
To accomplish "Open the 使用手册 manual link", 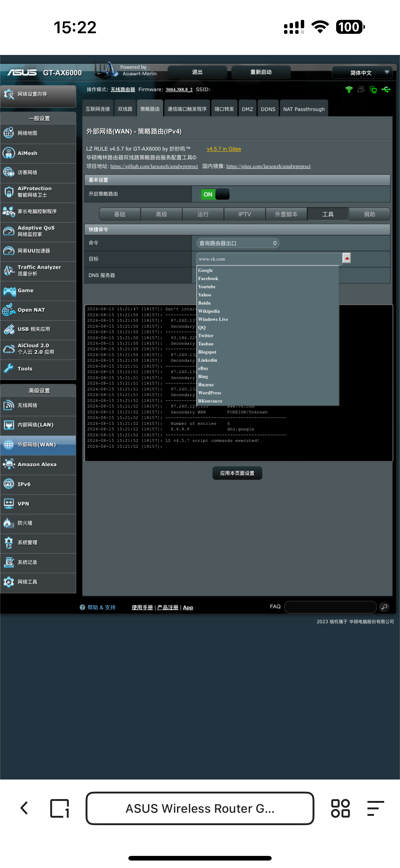I will [x=142, y=607].
